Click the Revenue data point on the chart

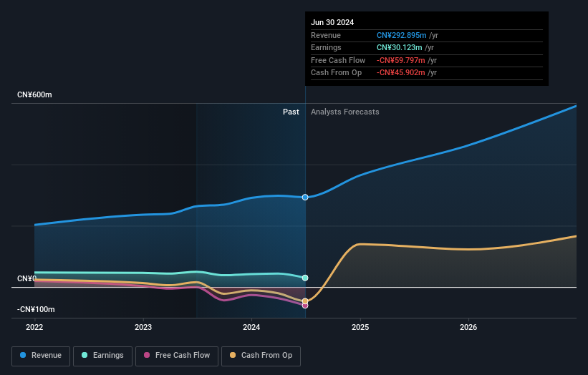305,198
